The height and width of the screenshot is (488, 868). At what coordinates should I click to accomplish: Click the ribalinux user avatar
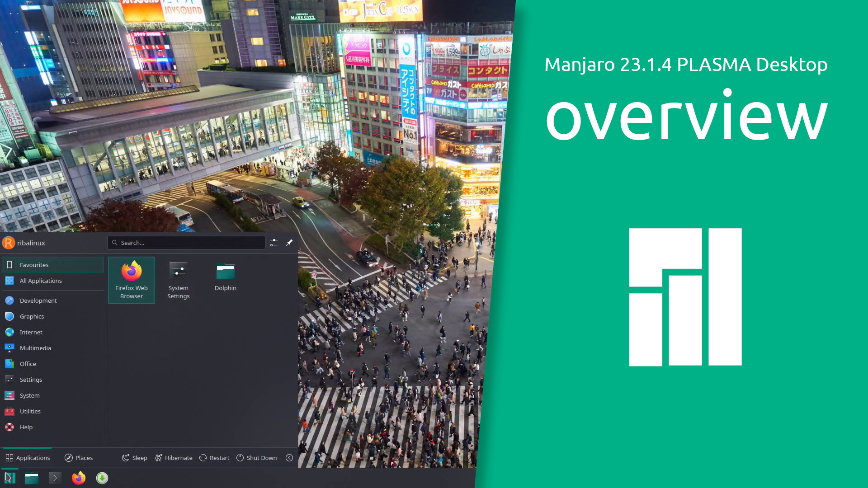[x=9, y=243]
